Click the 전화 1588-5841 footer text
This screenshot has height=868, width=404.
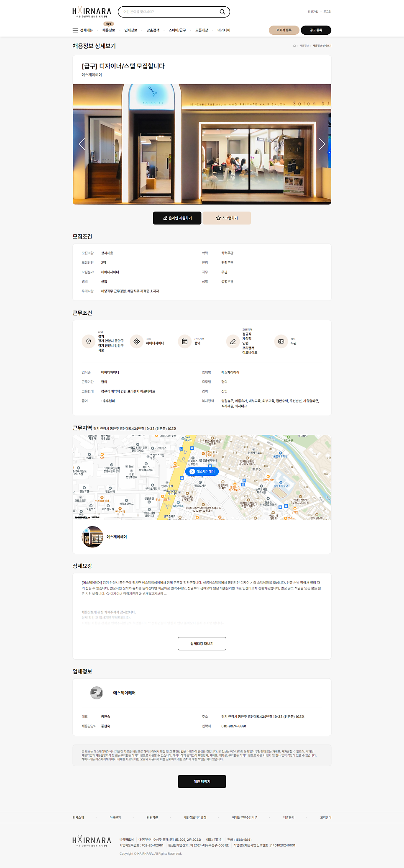point(240,840)
